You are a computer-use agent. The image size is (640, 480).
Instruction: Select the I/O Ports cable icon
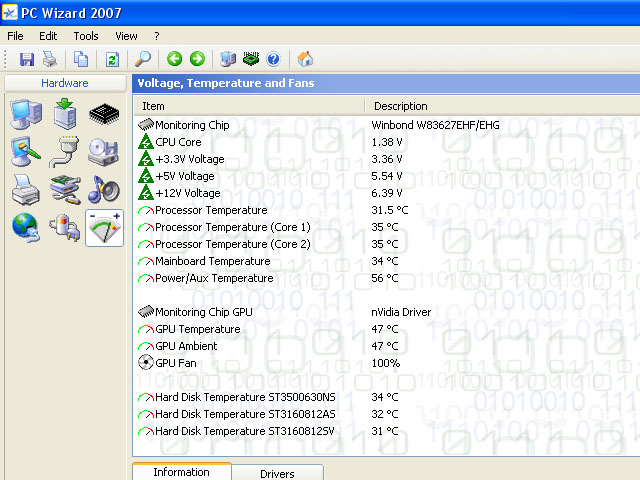64,152
